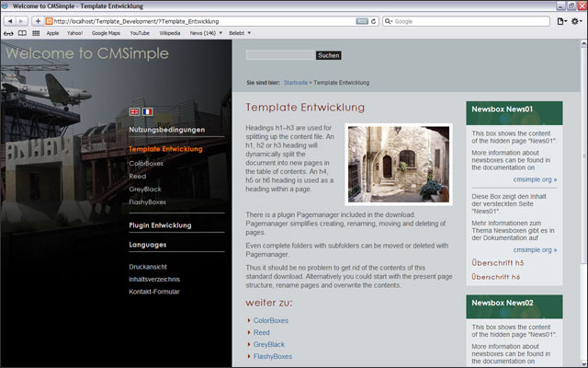The width and height of the screenshot is (588, 368).
Task: Go back with the browser back arrow
Action: click(x=10, y=21)
